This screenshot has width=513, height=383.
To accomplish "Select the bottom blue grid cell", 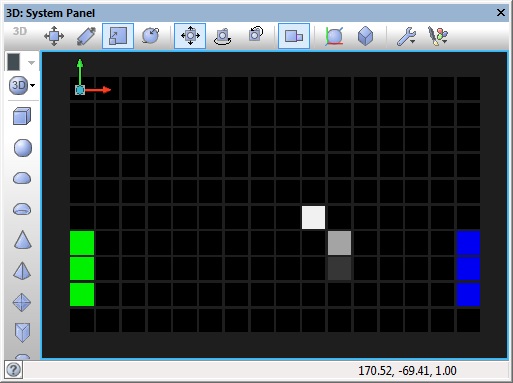I will pos(469,294).
